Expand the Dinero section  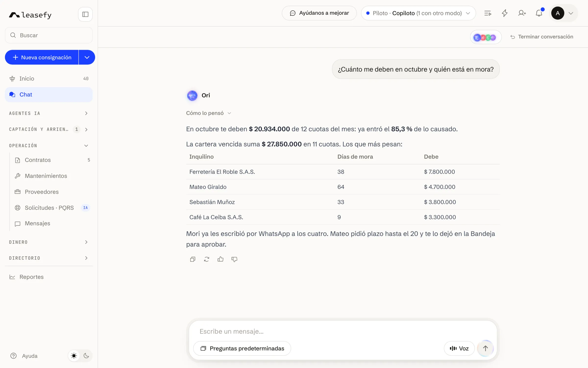[x=49, y=242]
